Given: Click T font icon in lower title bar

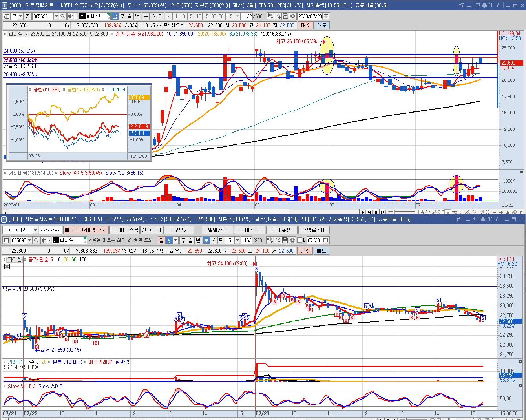Looking at the screenshot, I should [489, 219].
